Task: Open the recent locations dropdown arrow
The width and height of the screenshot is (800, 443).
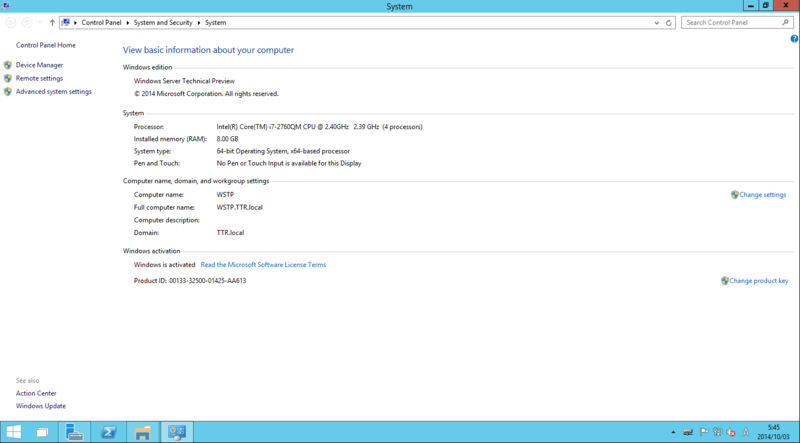Action: (x=40, y=22)
